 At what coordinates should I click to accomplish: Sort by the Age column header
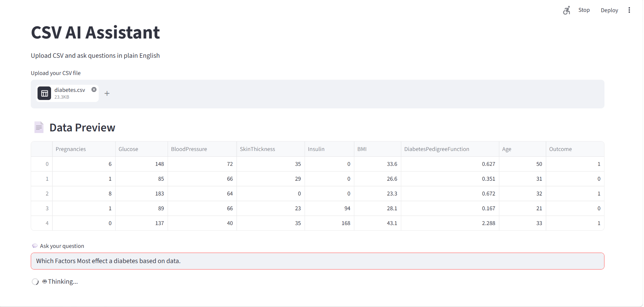pos(523,149)
